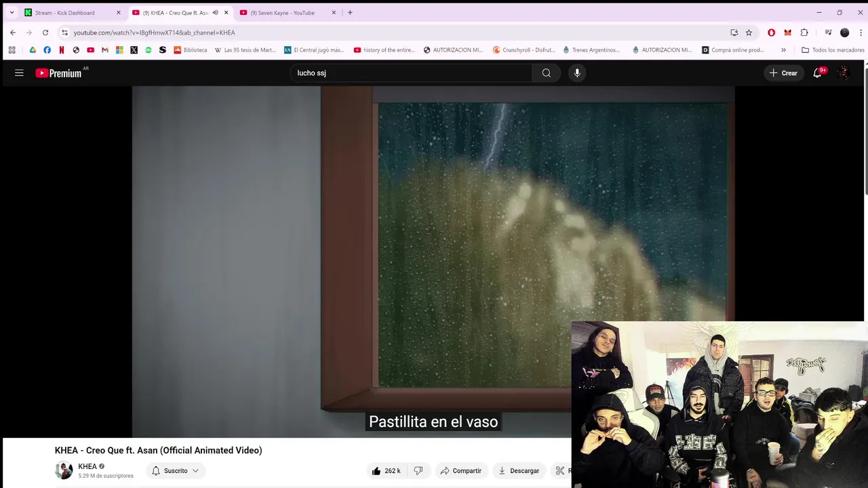
Task: View site information icon in address bar
Action: click(x=64, y=33)
